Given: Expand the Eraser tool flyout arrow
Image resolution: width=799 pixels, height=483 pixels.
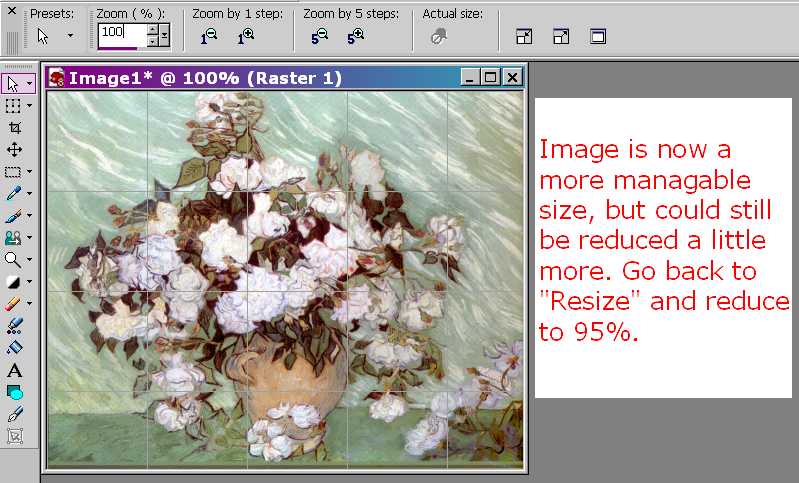Looking at the screenshot, I should [x=30, y=304].
